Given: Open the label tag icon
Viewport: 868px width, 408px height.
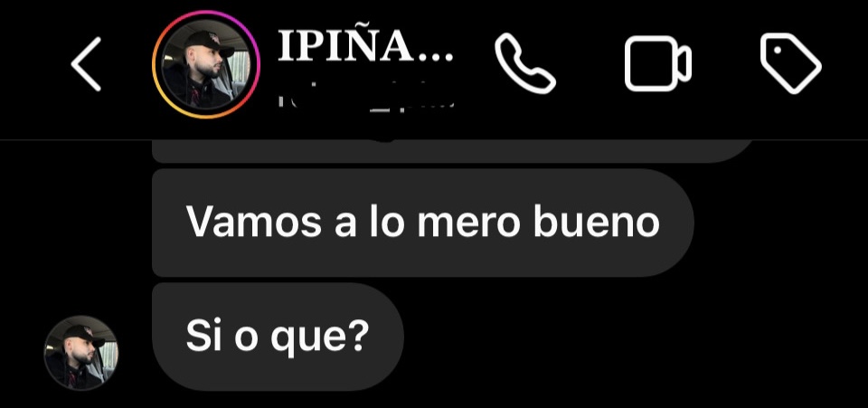Looking at the screenshot, I should (x=790, y=63).
